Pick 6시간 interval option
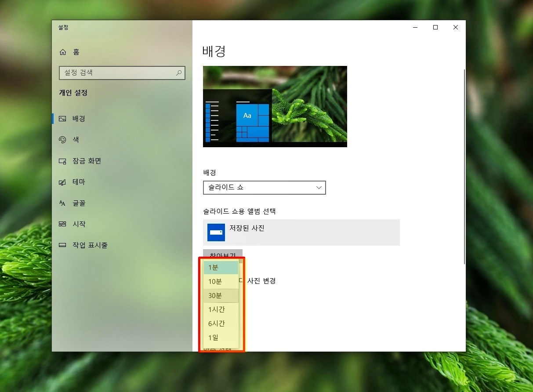Image resolution: width=533 pixels, height=392 pixels. tap(221, 323)
